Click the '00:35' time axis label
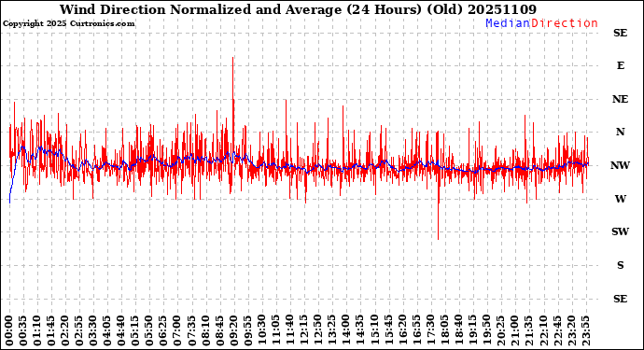This screenshot has width=644, height=350. (x=23, y=330)
